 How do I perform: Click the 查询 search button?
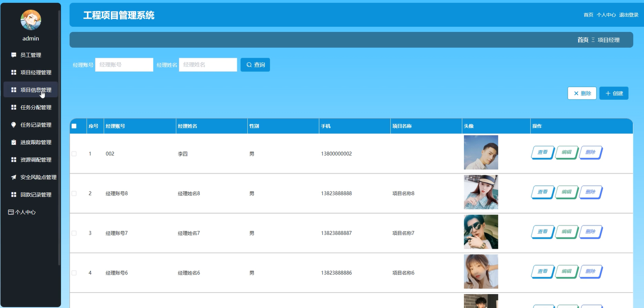coord(255,65)
